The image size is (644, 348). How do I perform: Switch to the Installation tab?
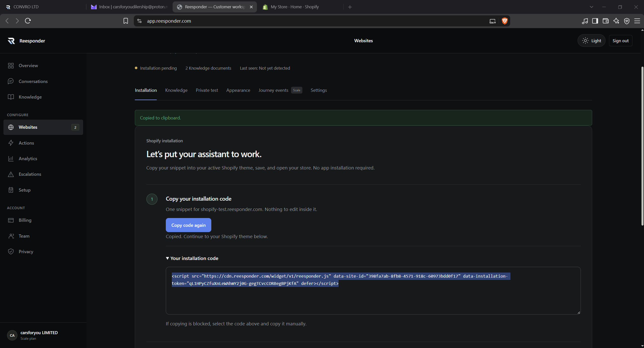click(146, 90)
